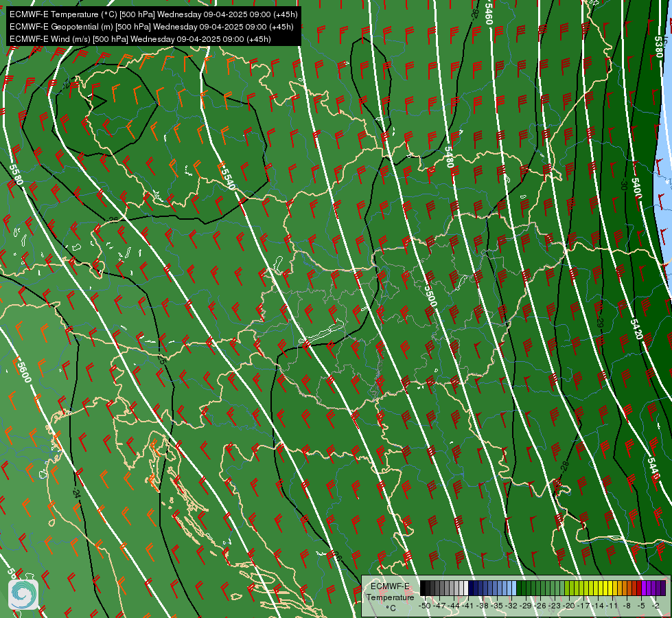Click the black -50 swatch in legend
This screenshot has height=618, width=672.
(x=423, y=588)
